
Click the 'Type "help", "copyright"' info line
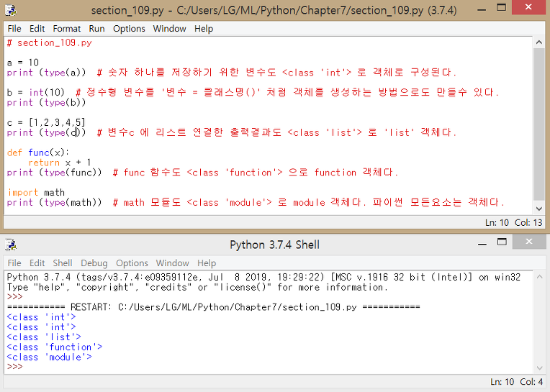(x=197, y=287)
